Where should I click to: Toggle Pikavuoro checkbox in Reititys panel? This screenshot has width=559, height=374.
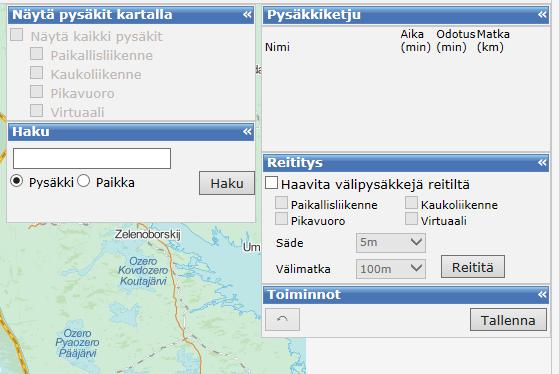point(281,219)
